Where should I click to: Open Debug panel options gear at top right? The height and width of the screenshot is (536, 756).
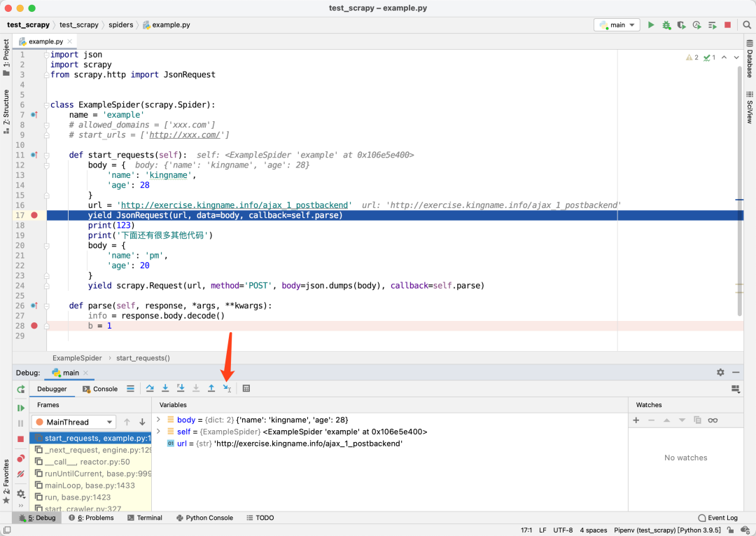coord(720,373)
